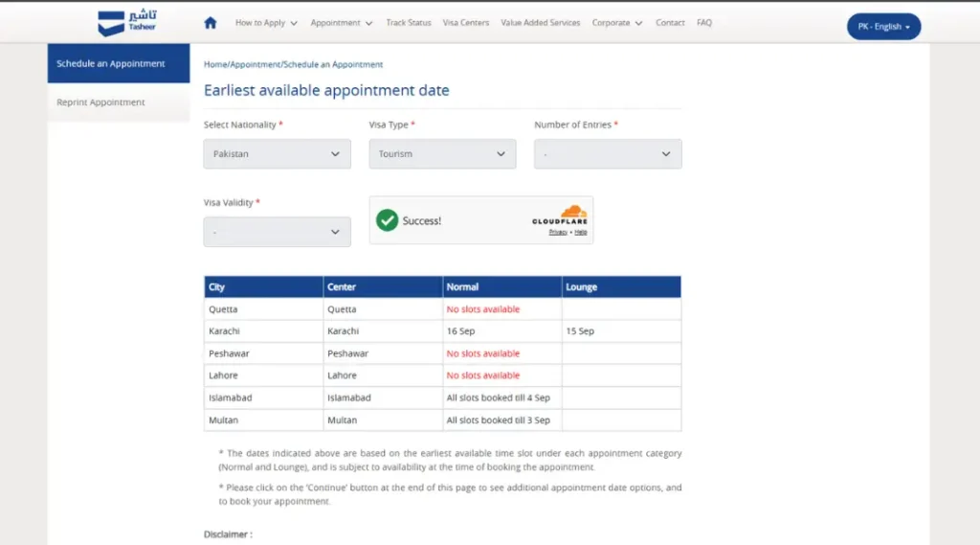Select the Reprint Appointment sidebar tab
This screenshot has height=545, width=980.
point(118,102)
